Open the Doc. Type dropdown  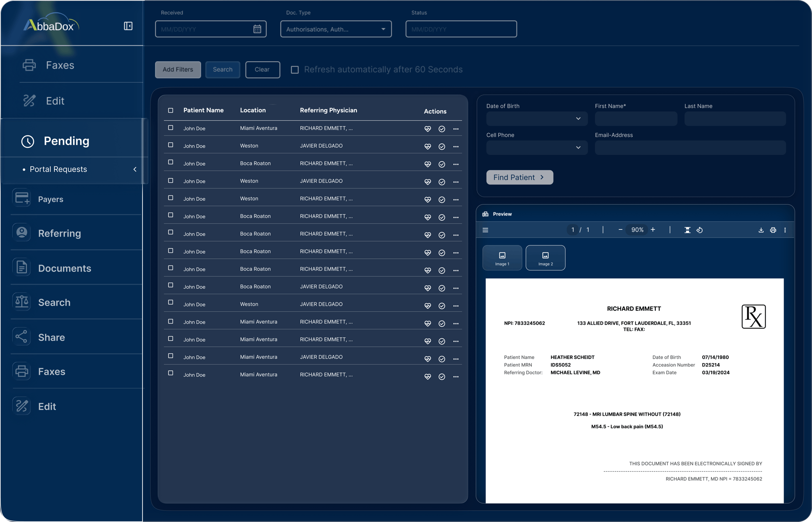pos(336,29)
